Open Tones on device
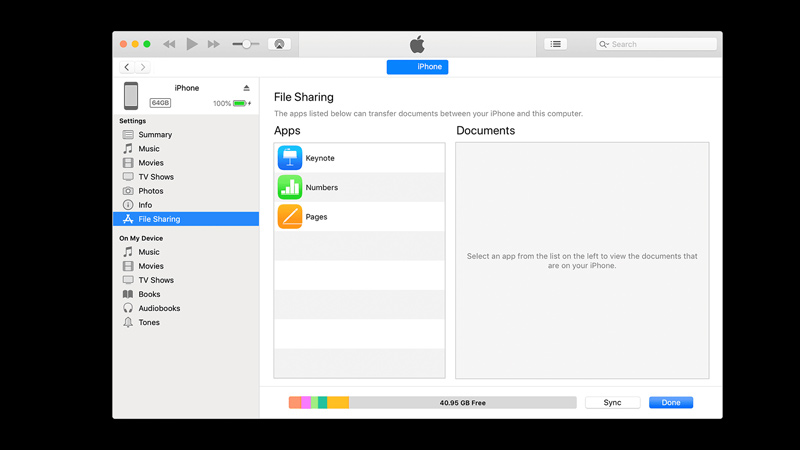 click(x=186, y=322)
